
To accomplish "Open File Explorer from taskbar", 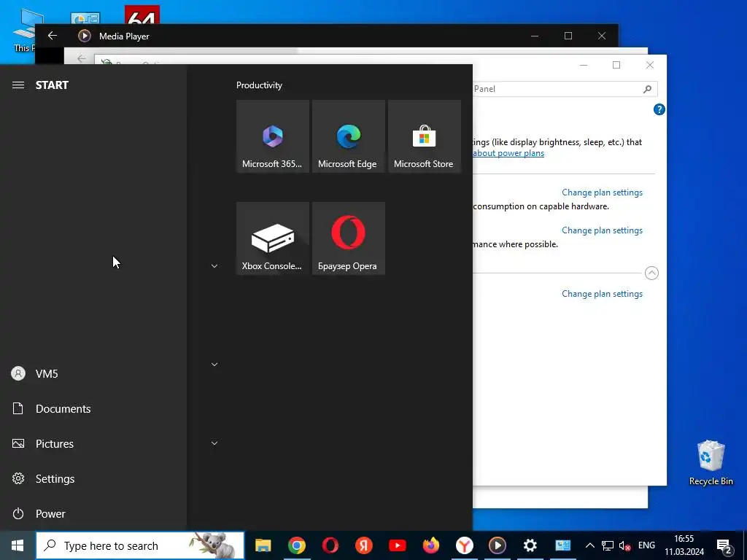I will (263, 545).
